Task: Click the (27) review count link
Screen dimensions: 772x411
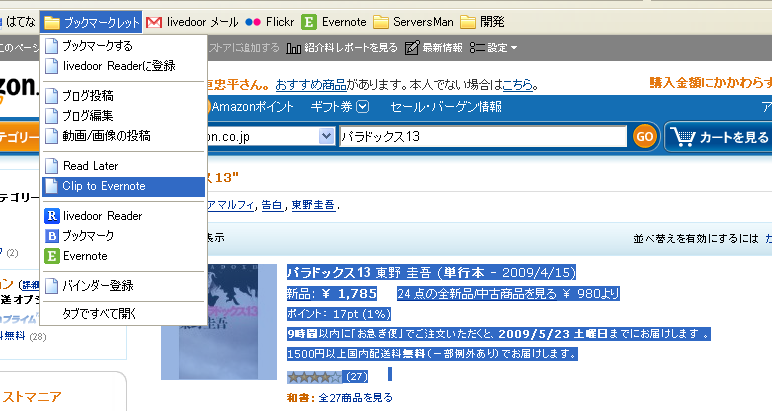Action: point(356,377)
